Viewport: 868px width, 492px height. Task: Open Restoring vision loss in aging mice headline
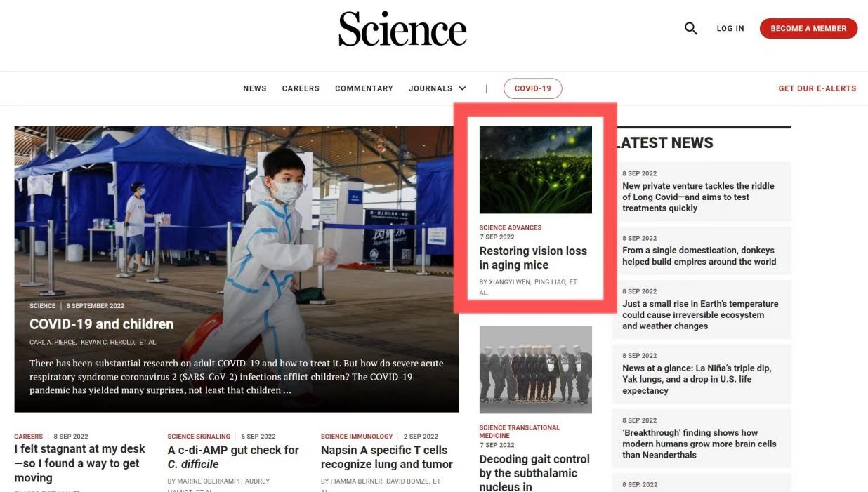[533, 258]
